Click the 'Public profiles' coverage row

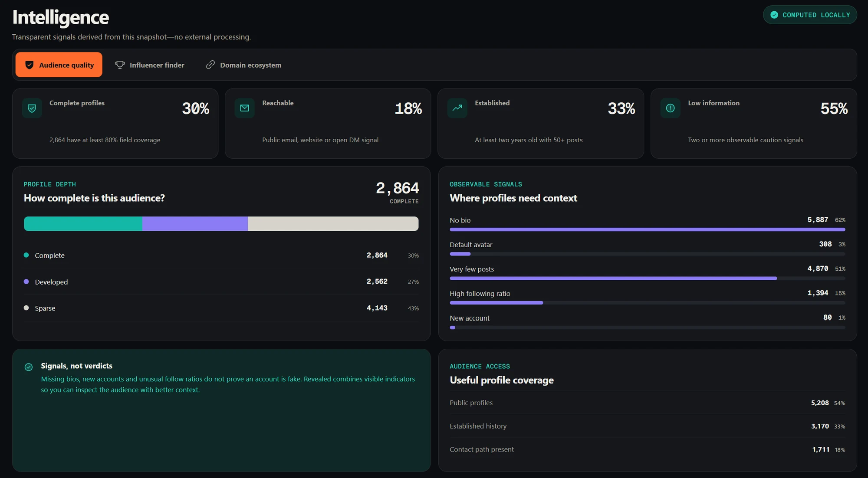click(648, 403)
